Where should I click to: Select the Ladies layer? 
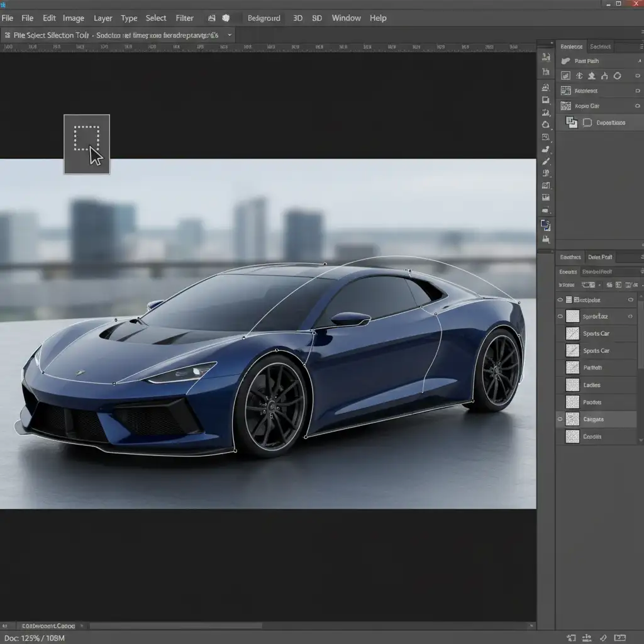pos(592,385)
